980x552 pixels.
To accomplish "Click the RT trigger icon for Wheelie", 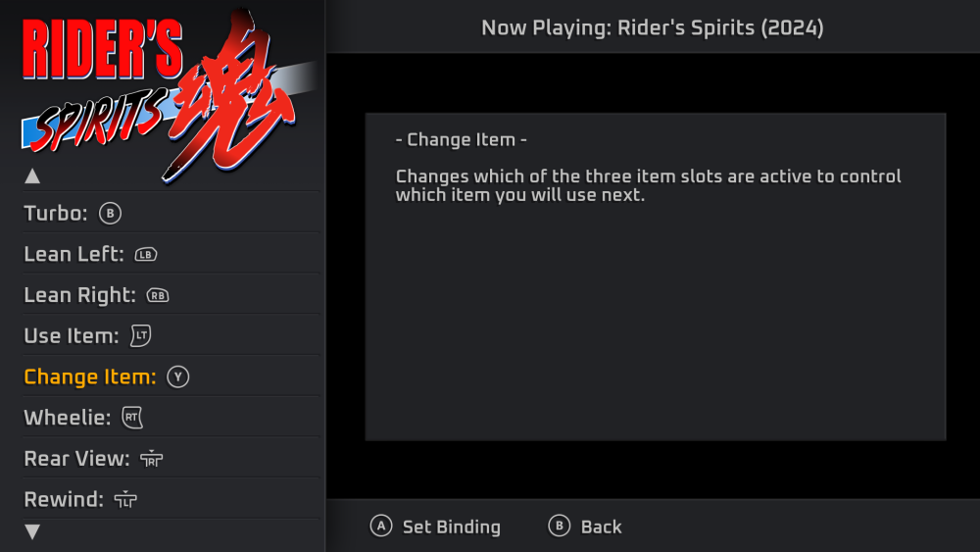I will 131,419.
